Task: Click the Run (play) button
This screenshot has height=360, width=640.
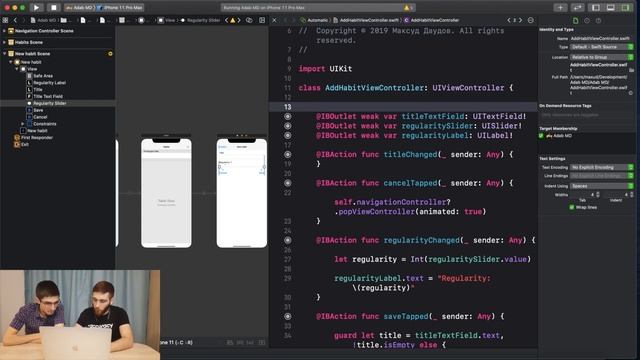Action: coord(36,7)
